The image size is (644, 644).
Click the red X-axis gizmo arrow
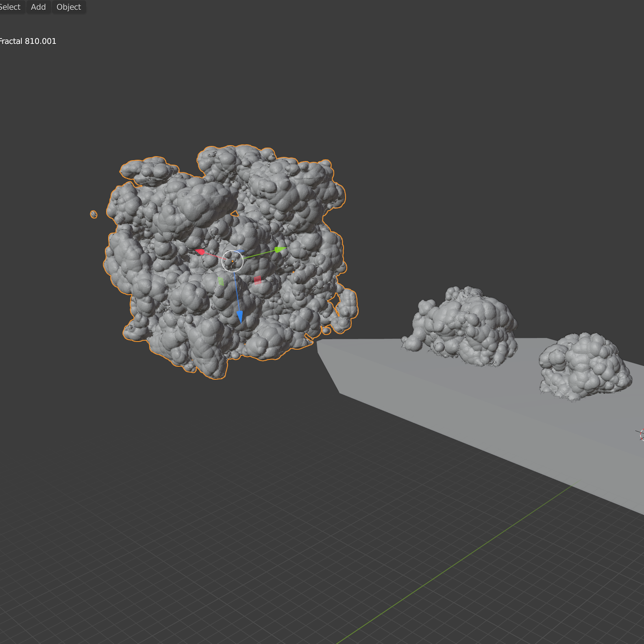(200, 252)
